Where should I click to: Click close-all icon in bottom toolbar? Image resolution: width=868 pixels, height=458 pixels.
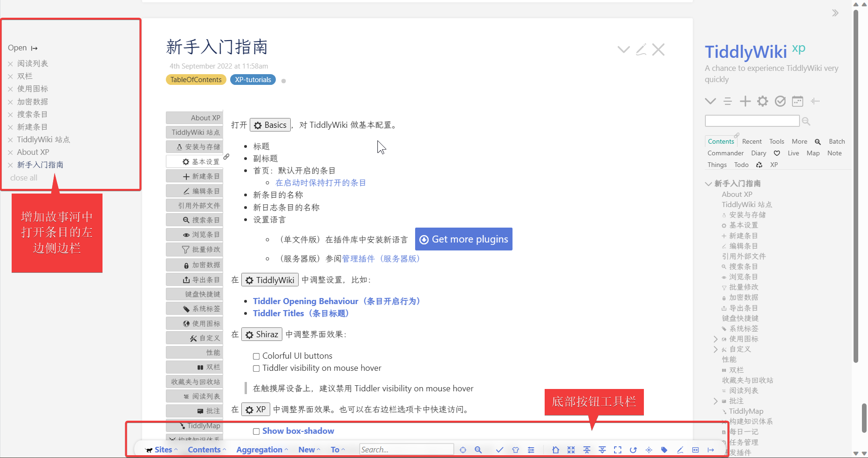tap(571, 450)
